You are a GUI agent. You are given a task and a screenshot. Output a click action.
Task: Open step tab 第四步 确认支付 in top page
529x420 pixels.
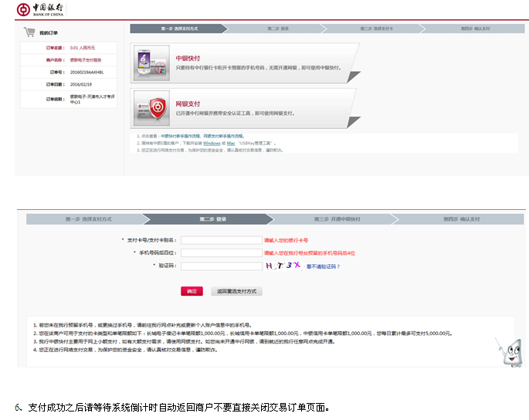(x=476, y=29)
